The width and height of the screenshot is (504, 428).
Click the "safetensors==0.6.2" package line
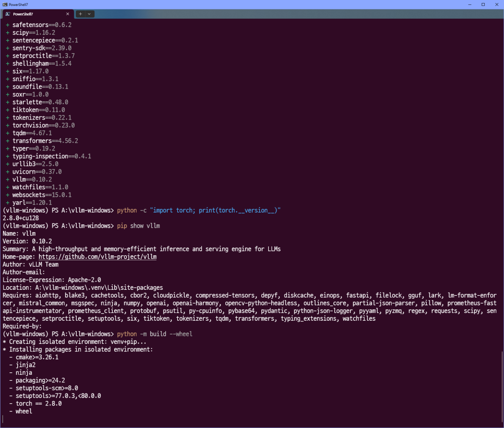[x=42, y=25]
